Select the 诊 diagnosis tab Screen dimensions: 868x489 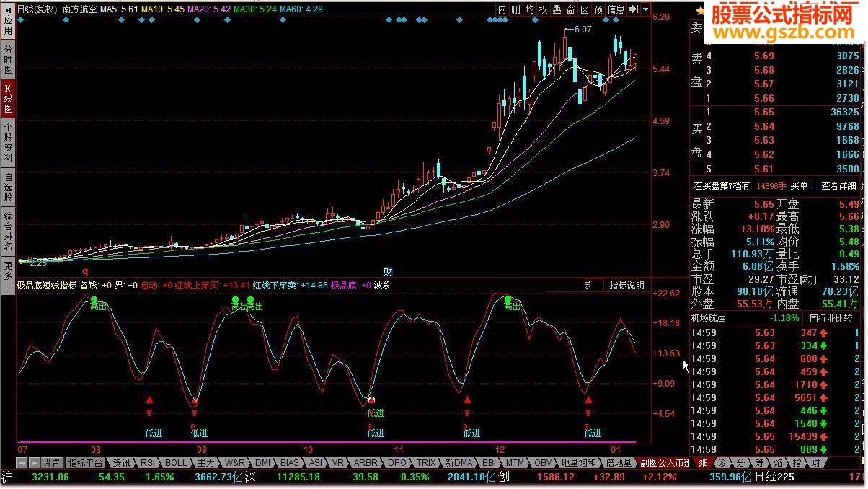[722, 463]
